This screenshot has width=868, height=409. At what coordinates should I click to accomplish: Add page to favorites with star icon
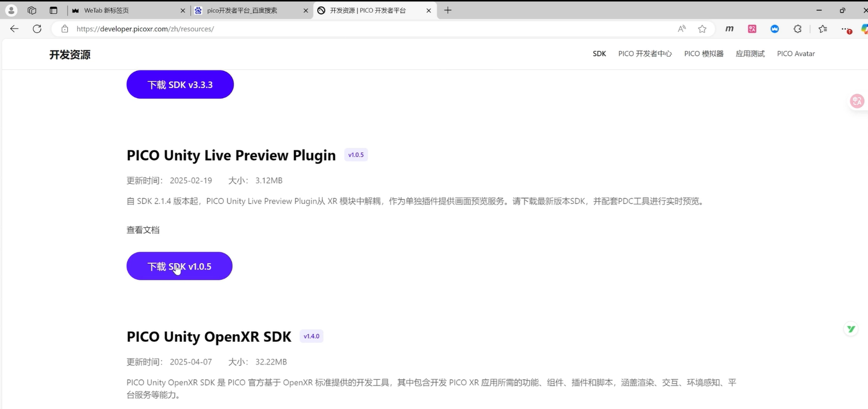[702, 29]
